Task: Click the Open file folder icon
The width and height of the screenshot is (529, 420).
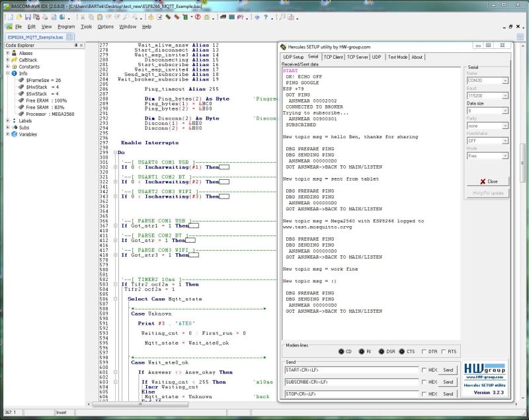Action: click(x=19, y=17)
